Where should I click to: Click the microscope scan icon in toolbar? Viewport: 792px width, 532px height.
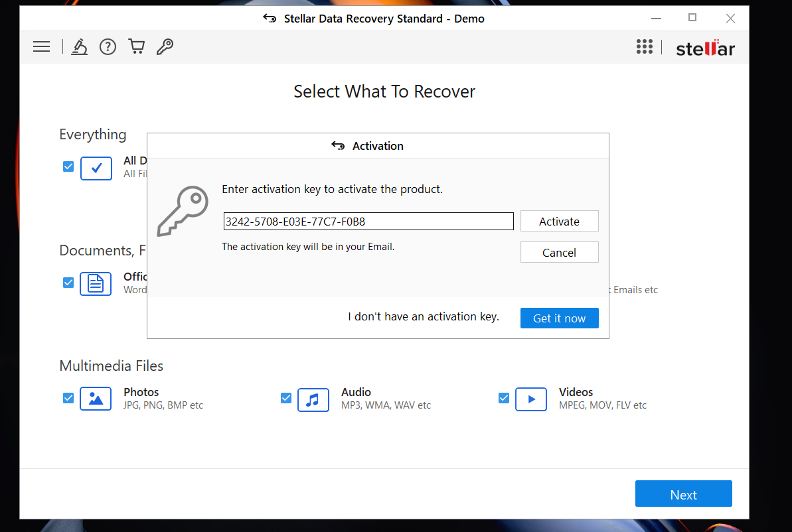(79, 47)
